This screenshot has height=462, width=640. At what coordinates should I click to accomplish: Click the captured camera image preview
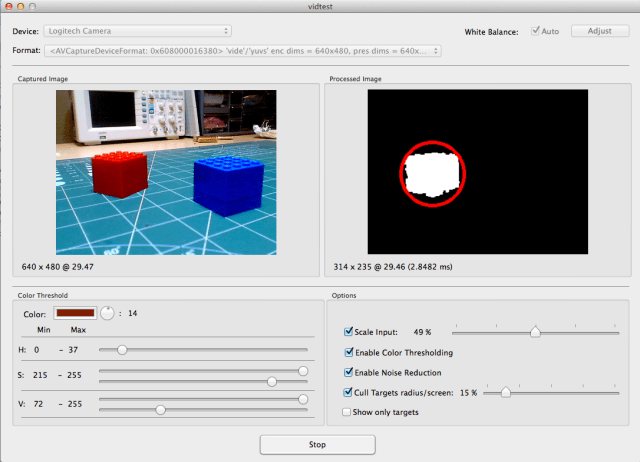(x=166, y=172)
